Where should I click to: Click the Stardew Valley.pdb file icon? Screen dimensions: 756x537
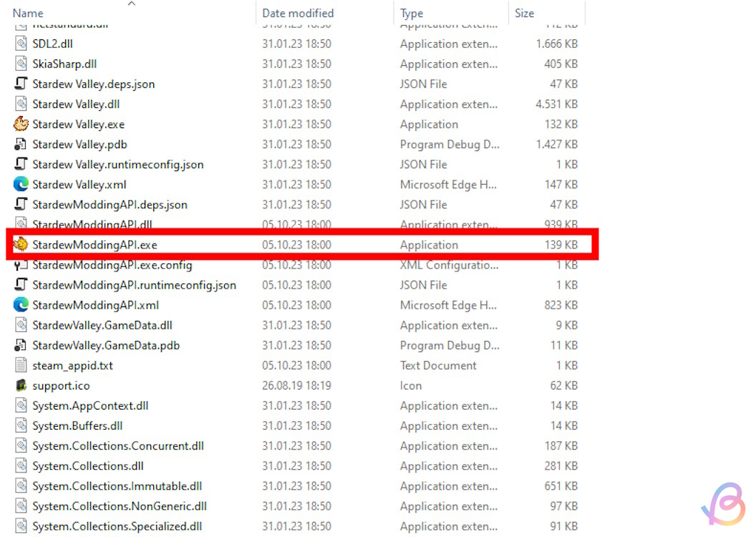coord(21,145)
